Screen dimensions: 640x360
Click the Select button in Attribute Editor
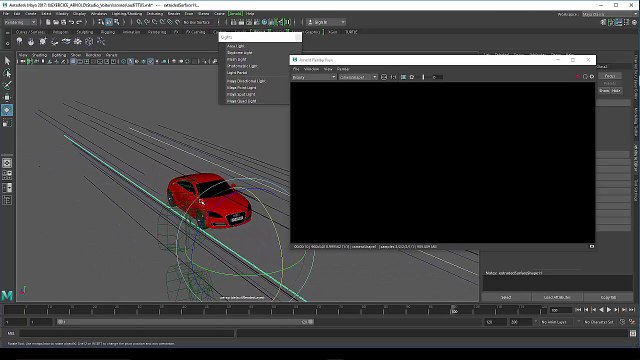[x=506, y=297]
